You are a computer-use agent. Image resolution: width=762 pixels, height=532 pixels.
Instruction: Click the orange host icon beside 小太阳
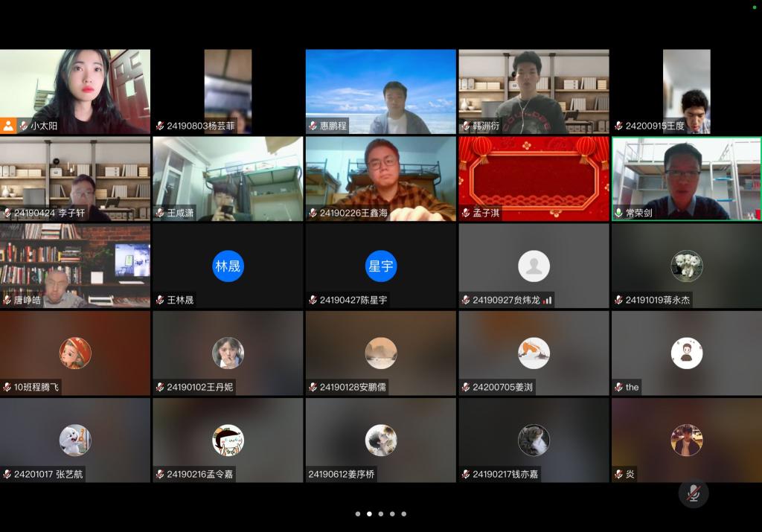(x=8, y=126)
